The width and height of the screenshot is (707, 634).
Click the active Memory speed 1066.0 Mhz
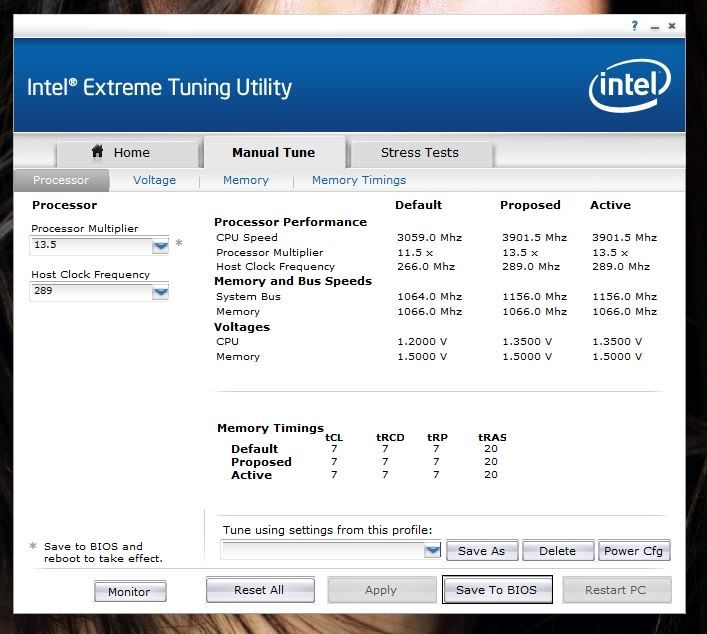[x=624, y=312]
